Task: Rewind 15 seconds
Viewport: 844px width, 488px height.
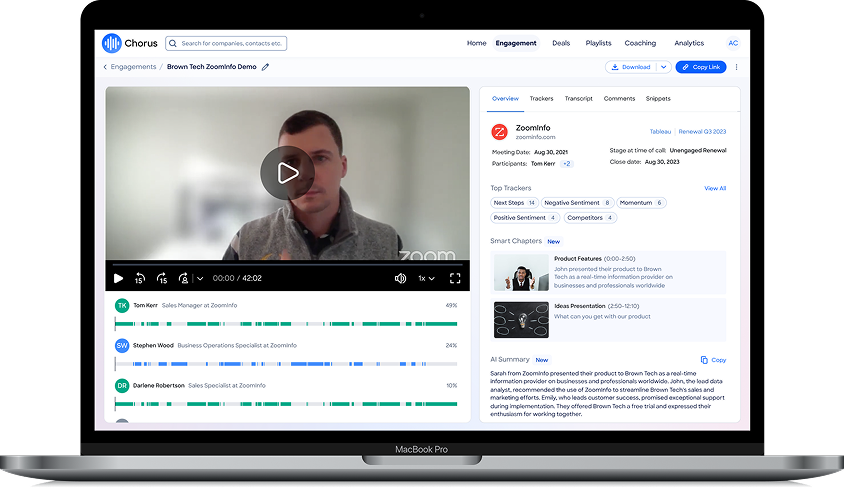Action: pos(140,278)
